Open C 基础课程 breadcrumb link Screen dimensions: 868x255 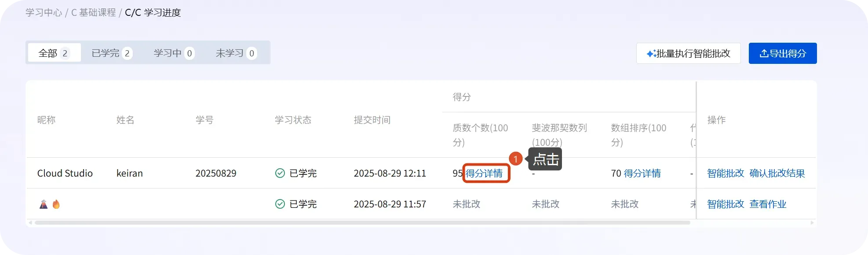(x=93, y=12)
